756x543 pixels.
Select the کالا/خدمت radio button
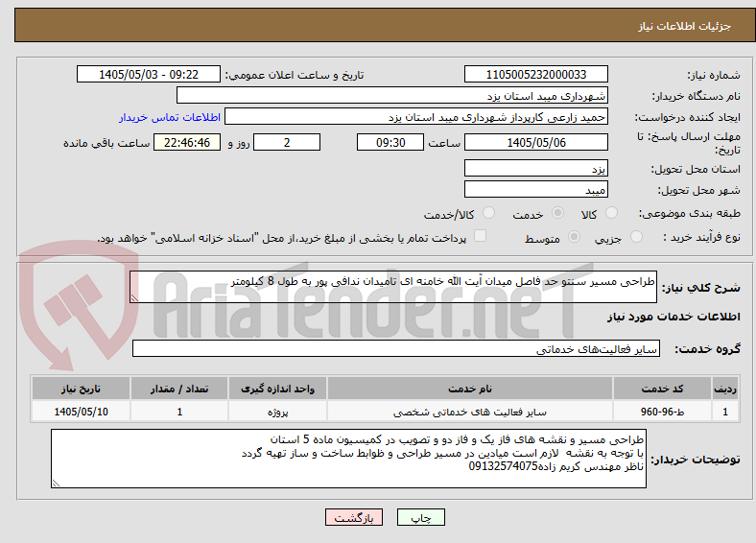click(x=488, y=213)
